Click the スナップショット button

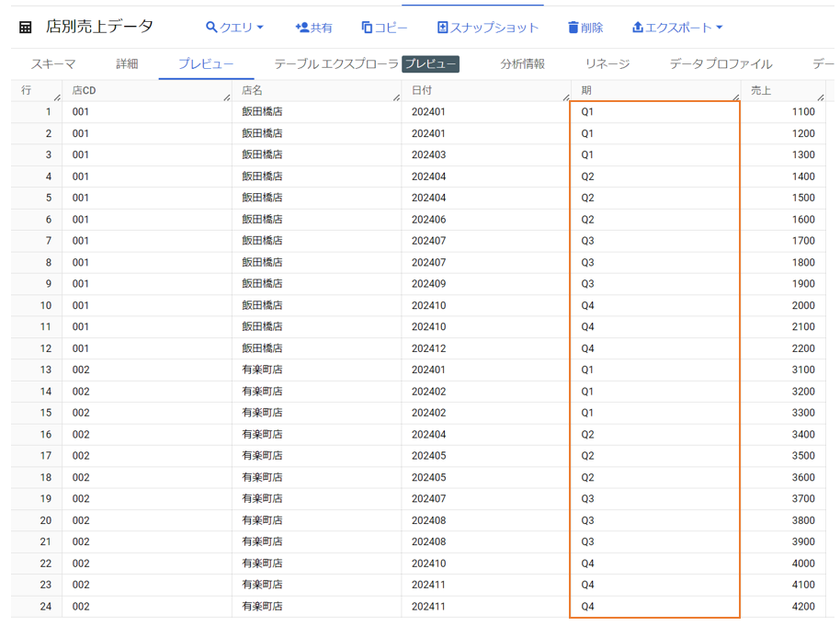click(x=487, y=28)
